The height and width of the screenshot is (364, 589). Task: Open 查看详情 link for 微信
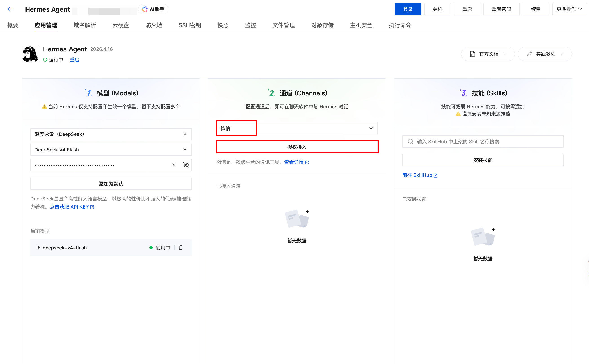[x=297, y=162]
